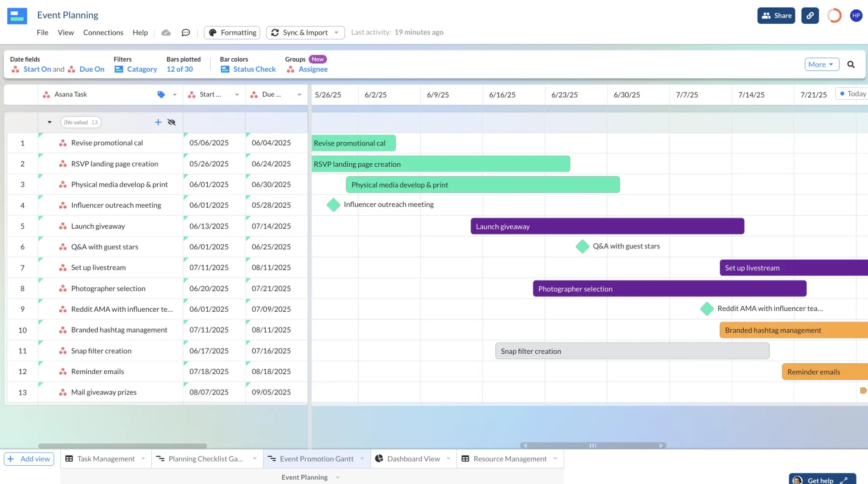Click the Share button icon
868x484 pixels.
coord(767,15)
